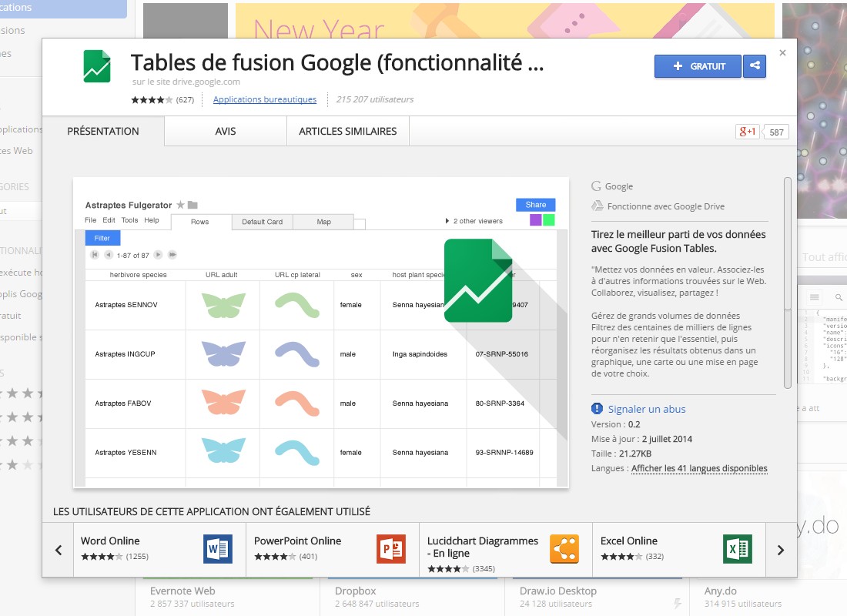Click the cyan butterfly for Astraptes YESENN

(x=223, y=452)
